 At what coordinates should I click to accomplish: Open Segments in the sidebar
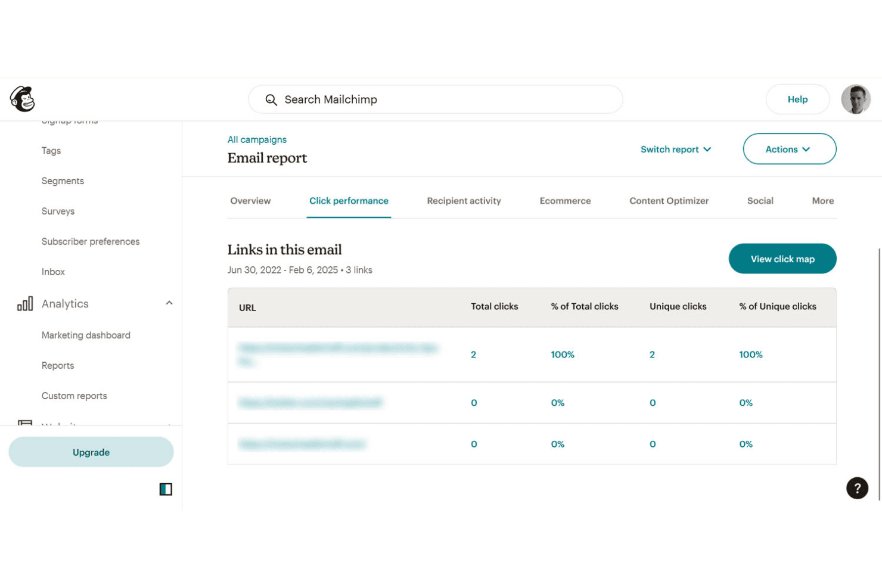(x=63, y=181)
